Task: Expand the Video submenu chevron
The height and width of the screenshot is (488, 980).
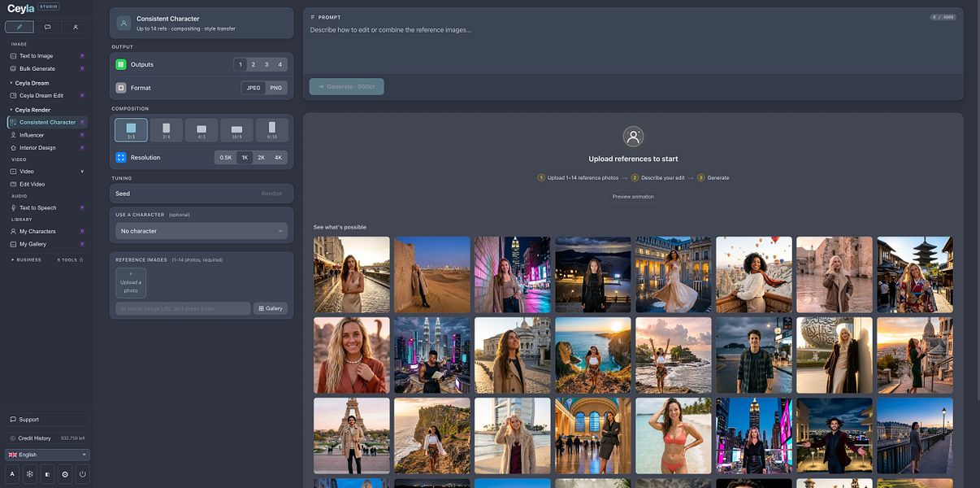Action: [82, 172]
